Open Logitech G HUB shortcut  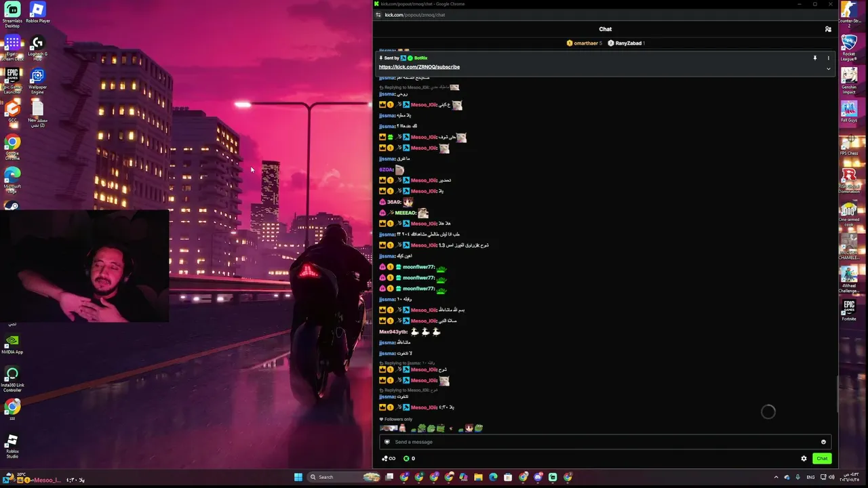coord(38,47)
